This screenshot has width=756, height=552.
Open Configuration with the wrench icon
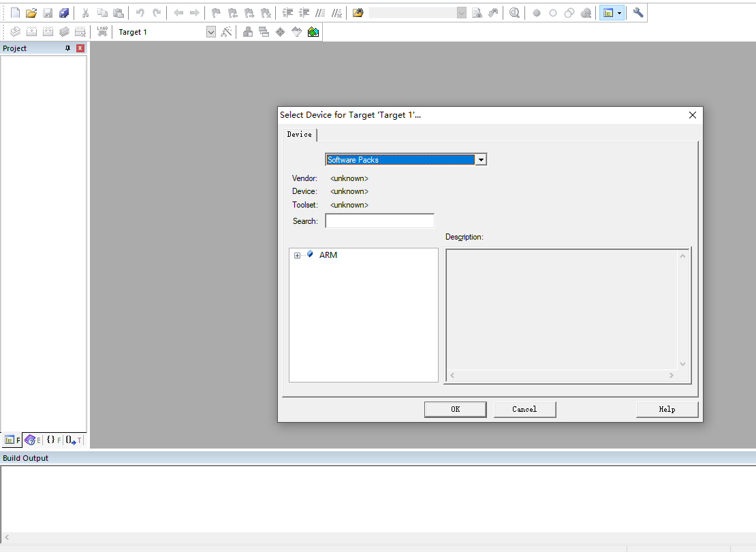click(x=638, y=13)
